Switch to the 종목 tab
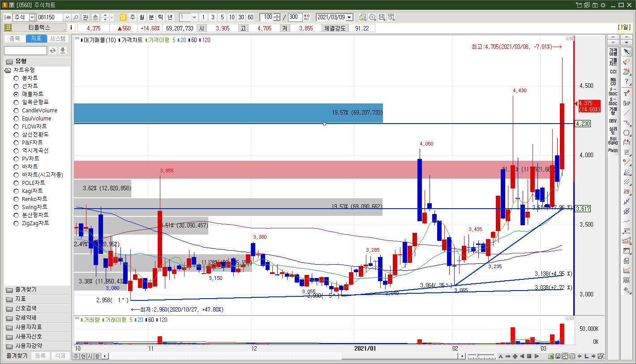This screenshot has height=364, width=636. pyautogui.click(x=15, y=39)
